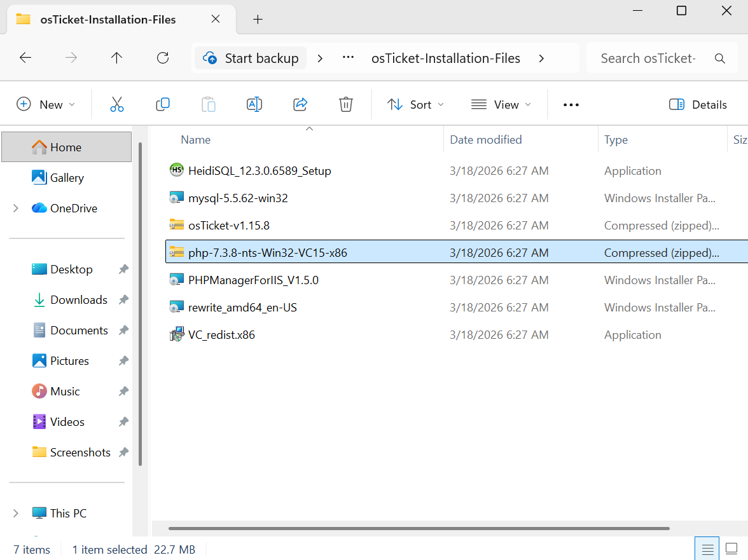Click the Cut scissors icon

[117, 104]
